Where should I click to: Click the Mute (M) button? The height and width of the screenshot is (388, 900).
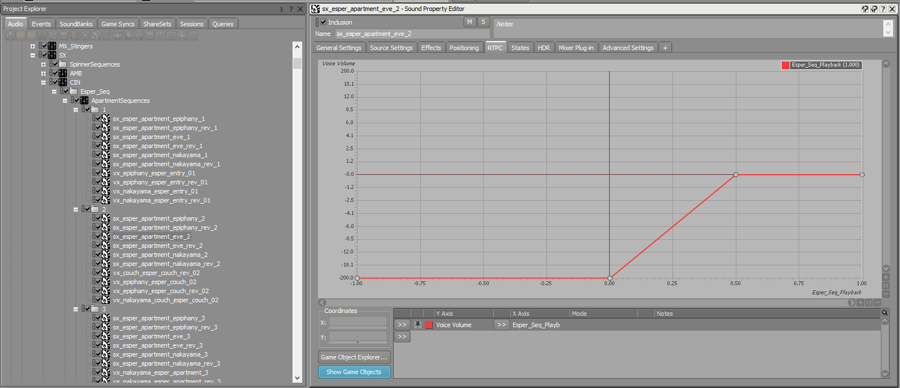pos(469,22)
